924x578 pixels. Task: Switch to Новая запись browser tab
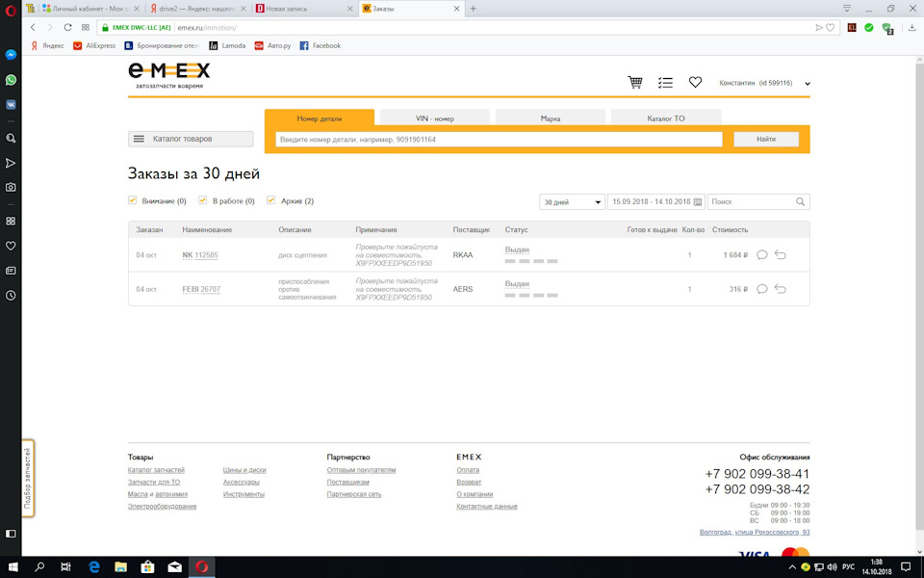(x=303, y=9)
